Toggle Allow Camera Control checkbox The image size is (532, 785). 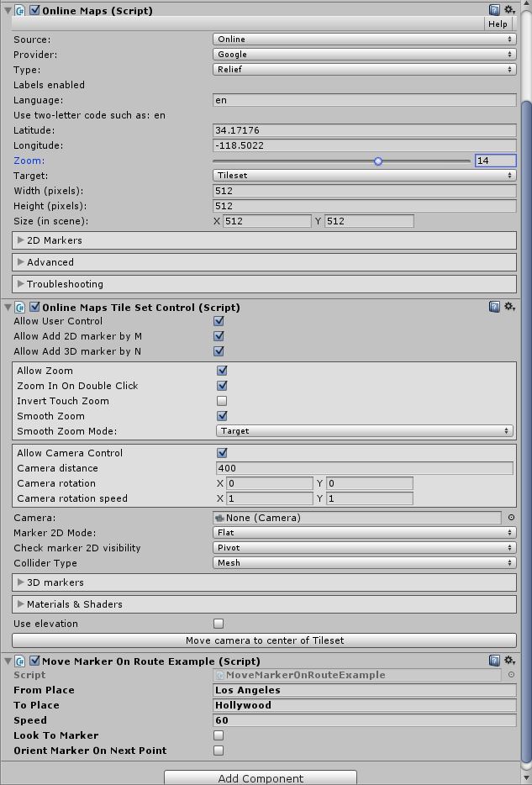click(222, 452)
